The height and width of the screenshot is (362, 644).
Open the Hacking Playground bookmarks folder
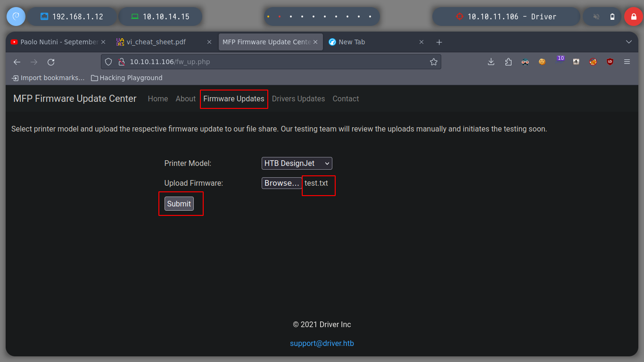[126, 78]
